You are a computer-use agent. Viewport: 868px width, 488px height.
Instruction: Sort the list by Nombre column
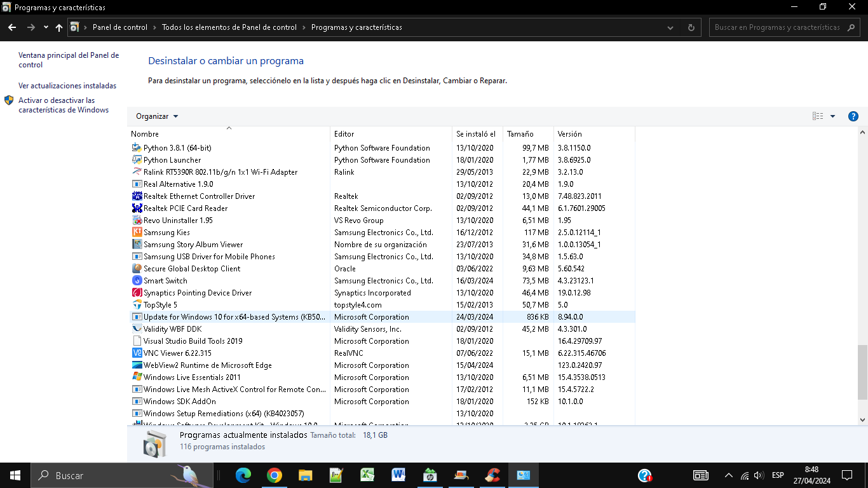(229, 134)
